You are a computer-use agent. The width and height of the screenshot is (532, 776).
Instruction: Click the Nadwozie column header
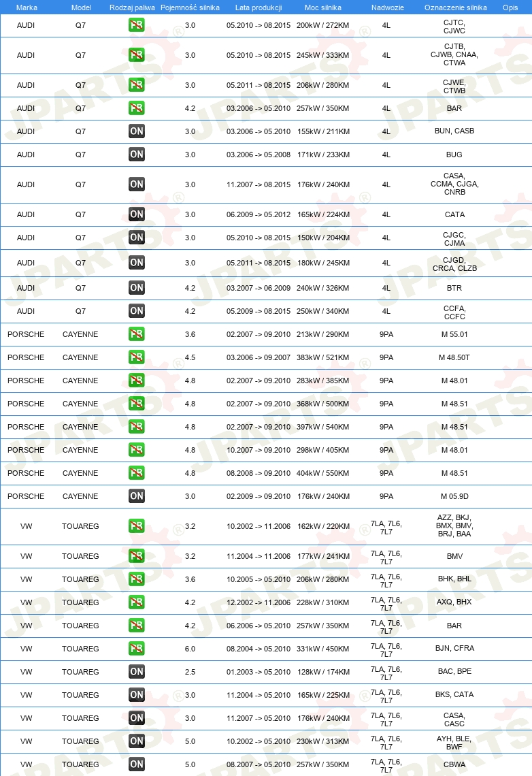coord(388,7)
